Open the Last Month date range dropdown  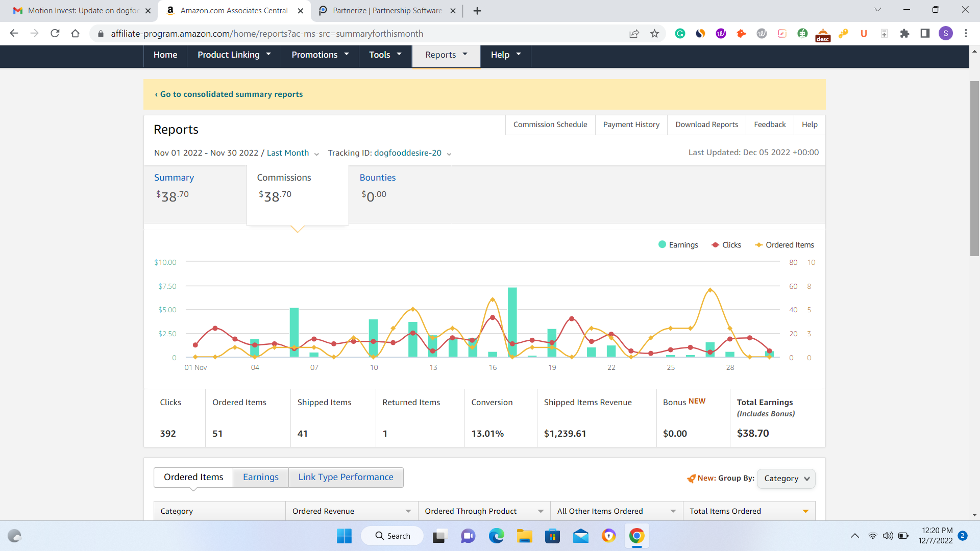(x=293, y=153)
